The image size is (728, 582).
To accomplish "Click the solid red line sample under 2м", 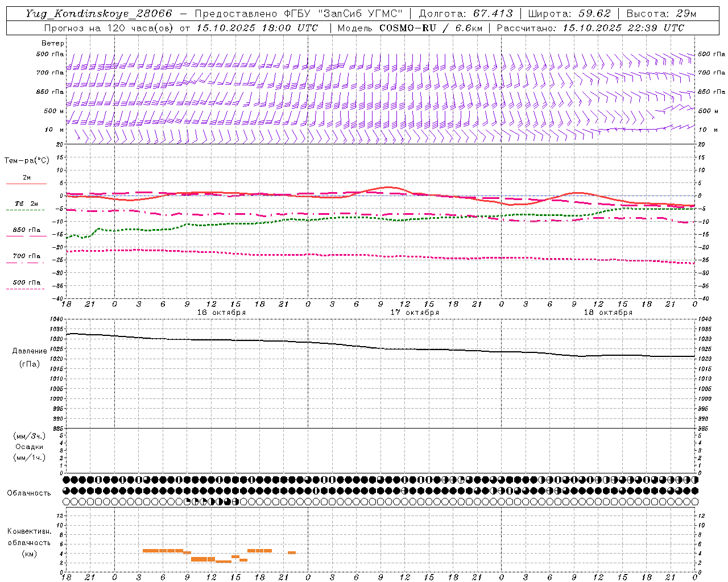I will [x=26, y=184].
